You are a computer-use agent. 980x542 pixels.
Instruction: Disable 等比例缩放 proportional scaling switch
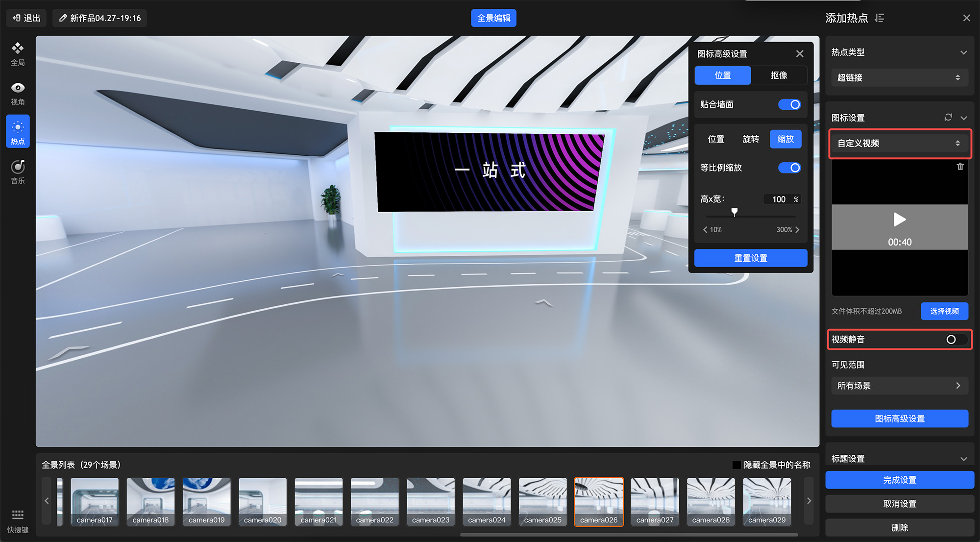click(x=789, y=168)
